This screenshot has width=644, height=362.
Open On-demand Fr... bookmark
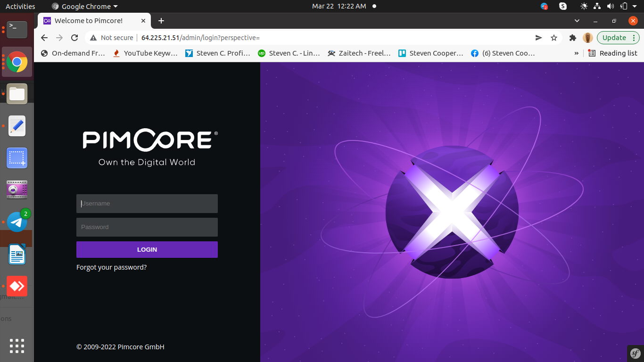coord(73,53)
